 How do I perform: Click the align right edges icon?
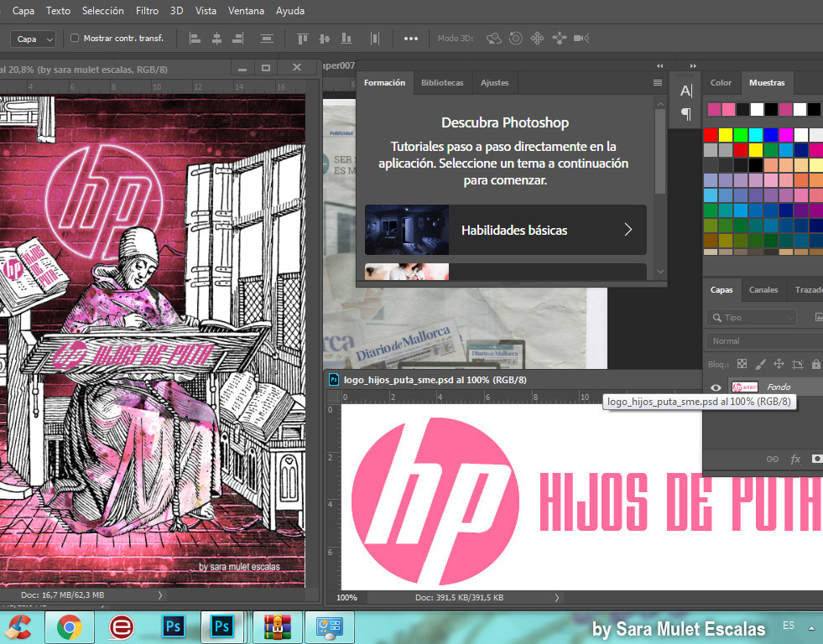[x=237, y=39]
